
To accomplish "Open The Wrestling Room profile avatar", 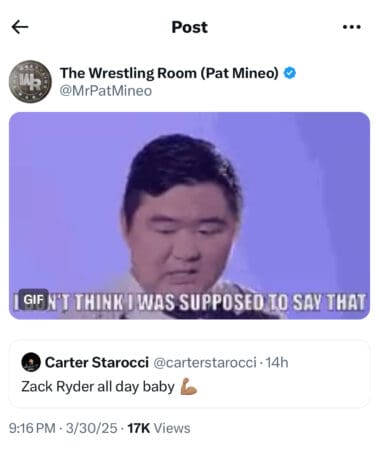I will (30, 82).
